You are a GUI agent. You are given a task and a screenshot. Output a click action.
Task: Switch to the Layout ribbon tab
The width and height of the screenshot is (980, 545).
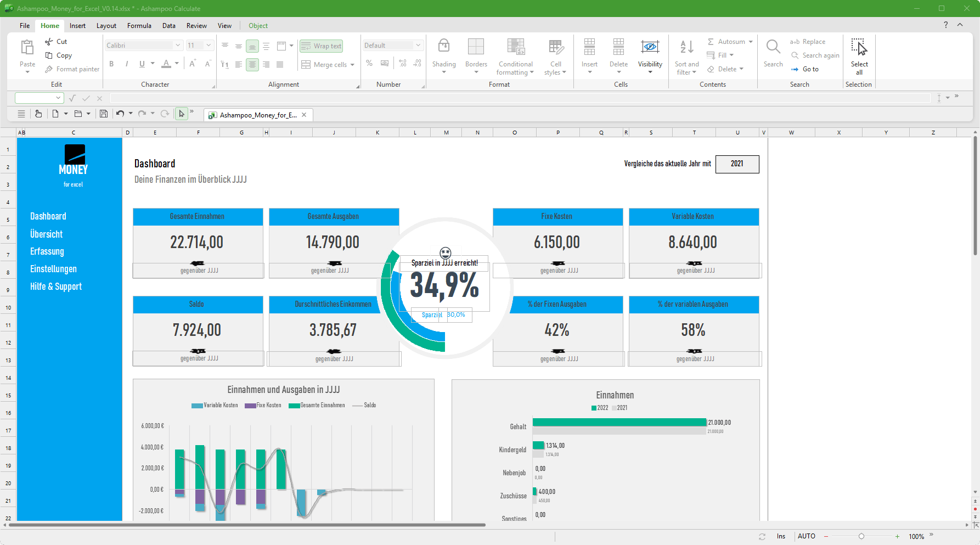pyautogui.click(x=106, y=26)
